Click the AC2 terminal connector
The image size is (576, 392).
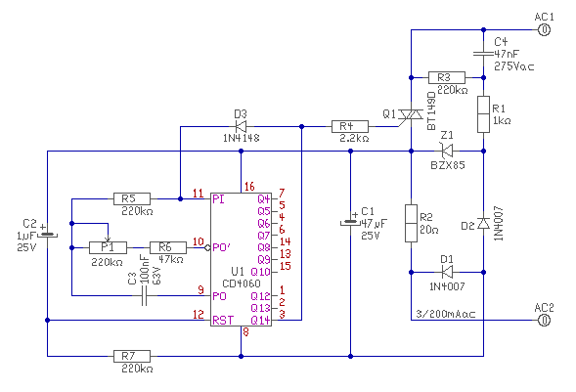tap(544, 321)
